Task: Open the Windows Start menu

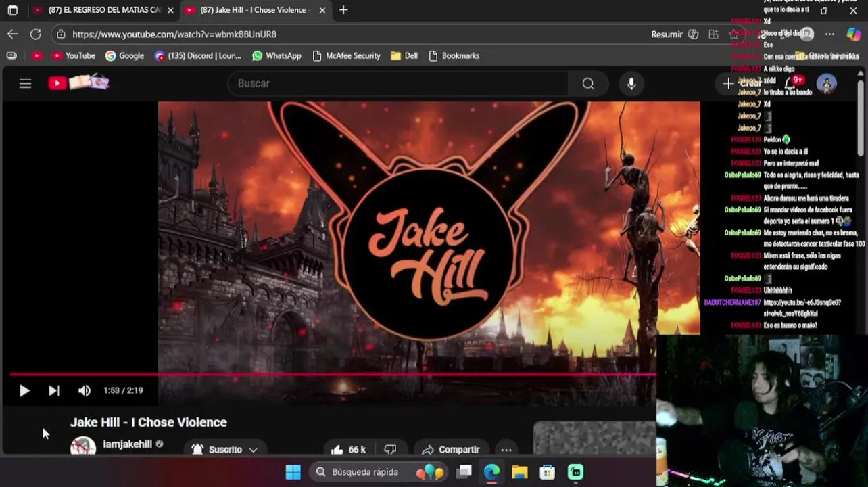Action: pyautogui.click(x=293, y=472)
